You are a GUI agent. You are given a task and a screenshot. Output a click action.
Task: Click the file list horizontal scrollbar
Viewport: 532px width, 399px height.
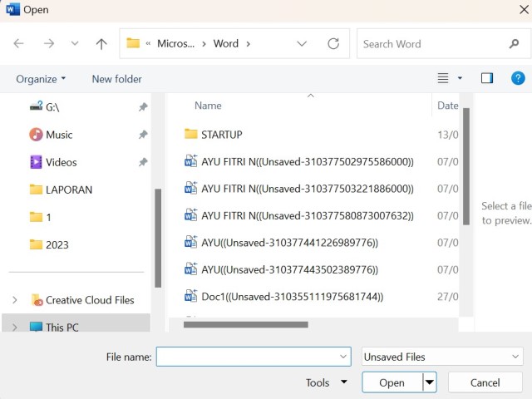pyautogui.click(x=246, y=325)
